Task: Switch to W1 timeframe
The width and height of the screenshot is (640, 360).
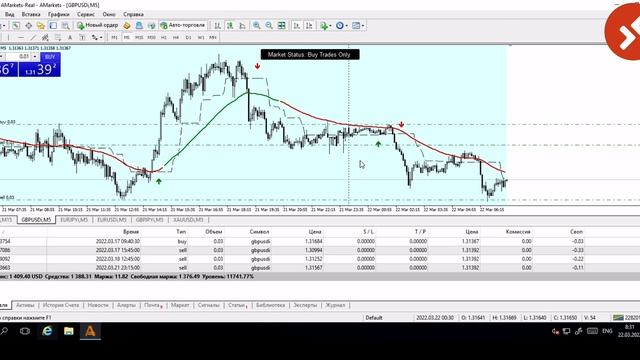Action: pos(201,38)
